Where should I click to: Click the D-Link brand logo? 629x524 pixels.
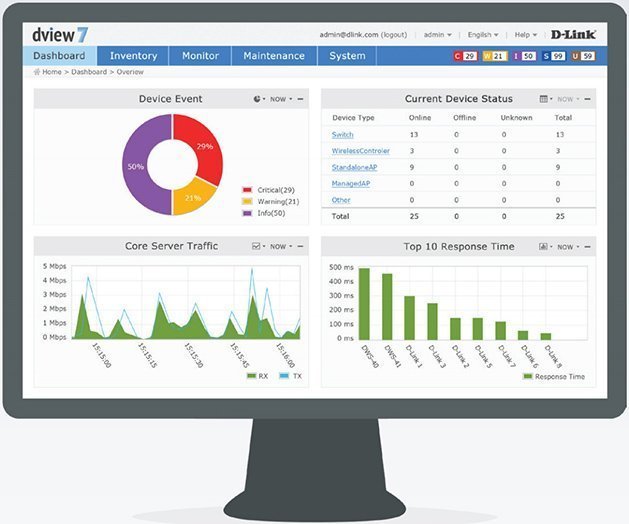tap(573, 35)
